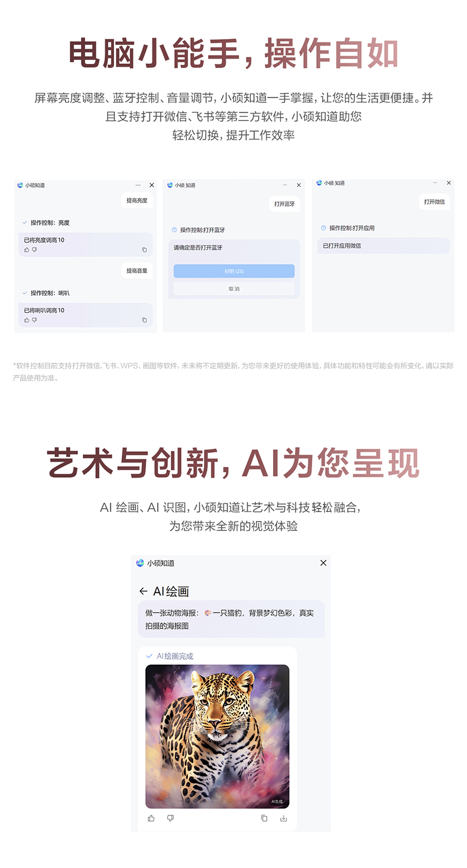Image resolution: width=467 pixels, height=868 pixels.
Task: Copy the generated leopard image
Action: pyautogui.click(x=264, y=818)
